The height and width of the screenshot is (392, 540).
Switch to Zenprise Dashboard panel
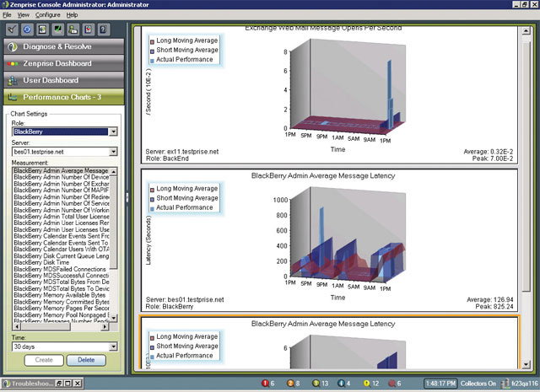coord(64,64)
